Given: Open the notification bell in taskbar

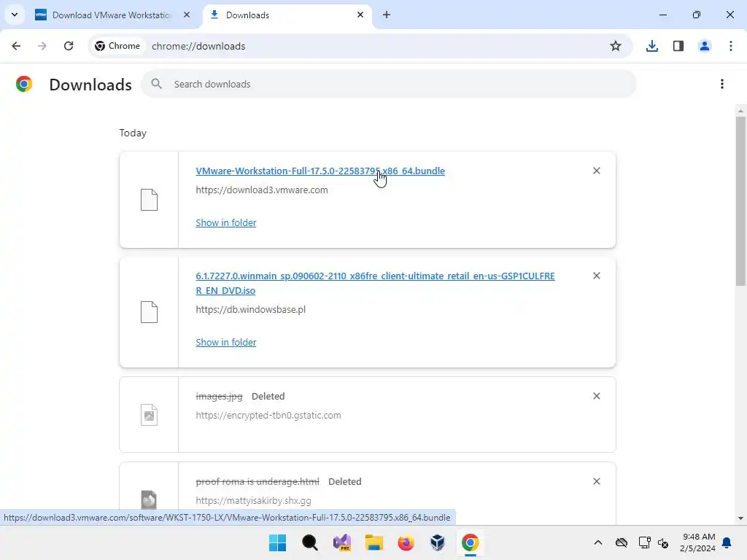Looking at the screenshot, I should 727,542.
